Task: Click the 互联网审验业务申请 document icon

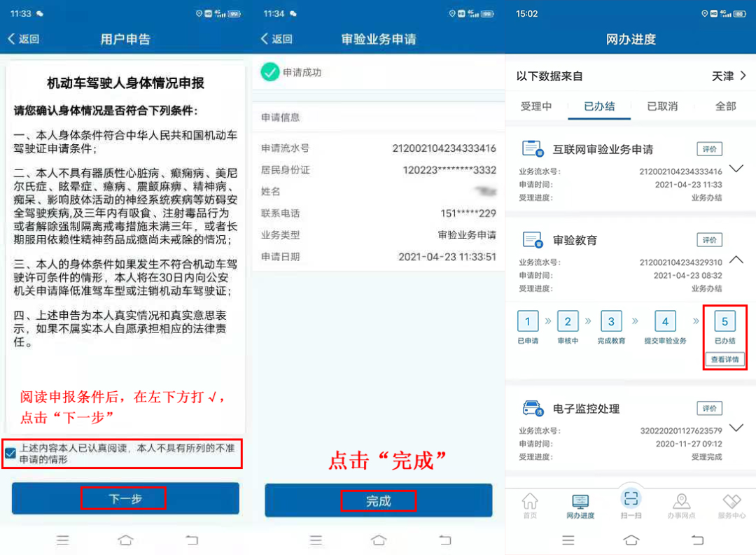Action: tap(531, 148)
